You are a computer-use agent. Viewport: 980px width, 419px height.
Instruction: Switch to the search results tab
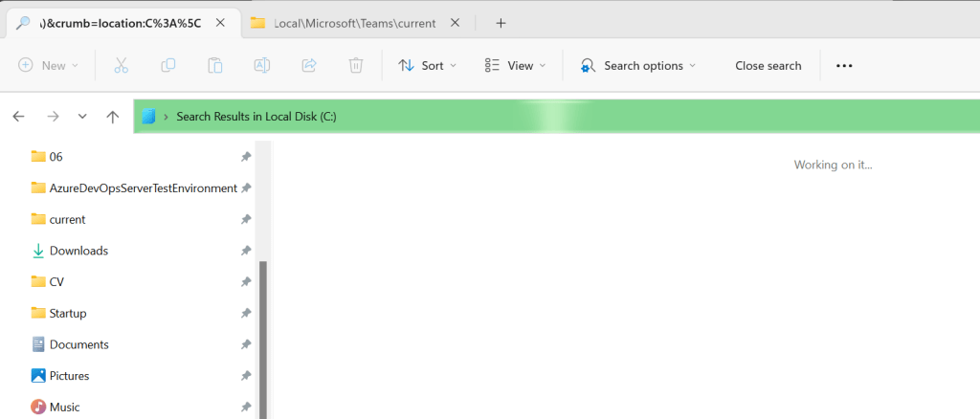(x=122, y=23)
